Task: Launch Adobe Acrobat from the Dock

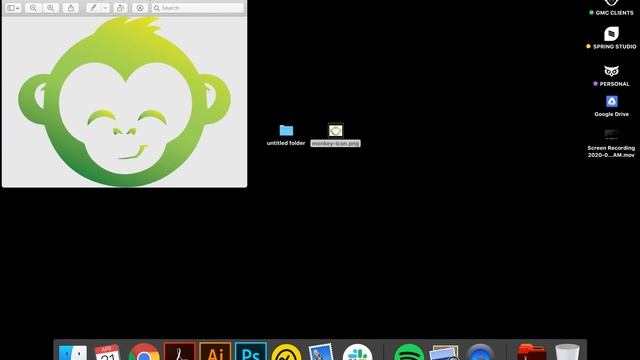Action: pos(180,351)
